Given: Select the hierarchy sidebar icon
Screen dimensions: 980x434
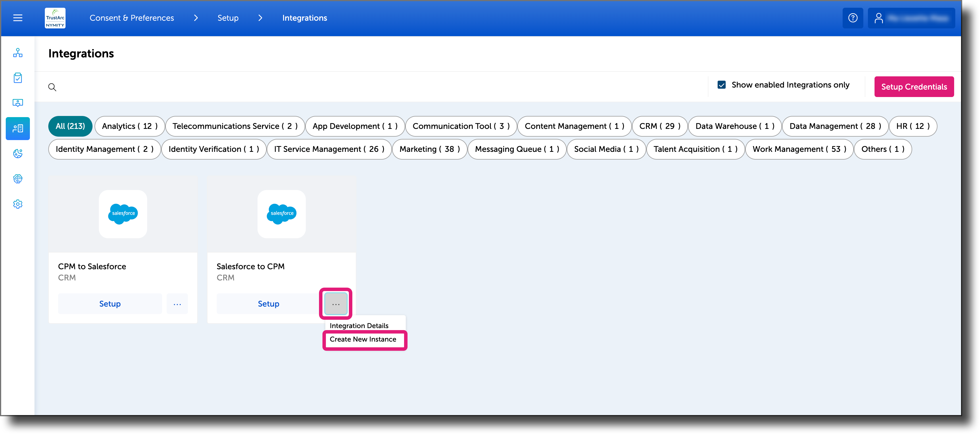Looking at the screenshot, I should click(x=18, y=53).
